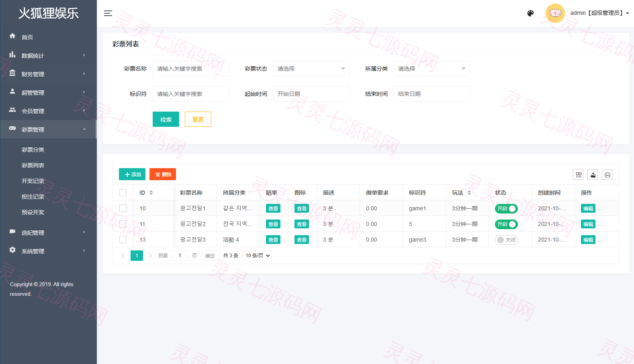
Task: Click the 添加 add button
Action: [132, 174]
